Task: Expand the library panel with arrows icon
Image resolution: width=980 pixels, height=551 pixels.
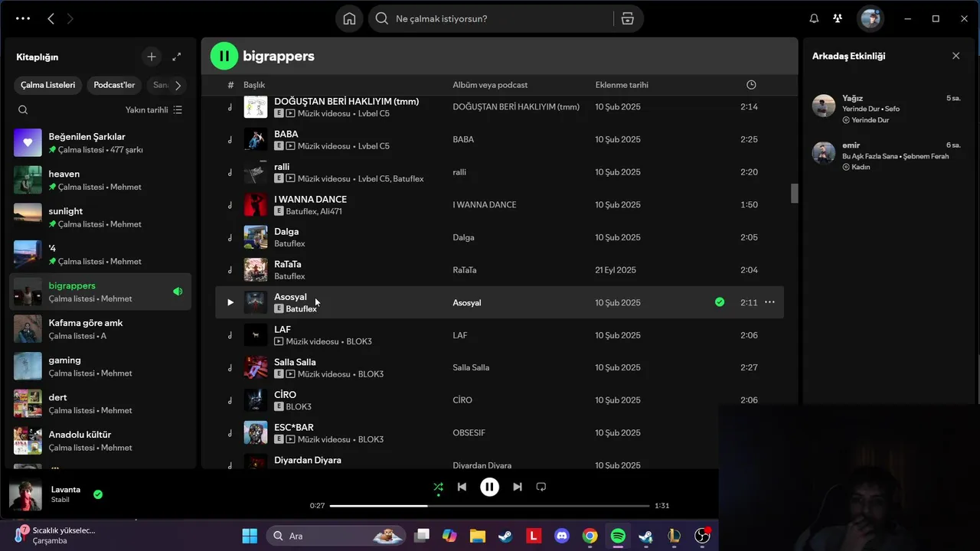Action: click(177, 57)
